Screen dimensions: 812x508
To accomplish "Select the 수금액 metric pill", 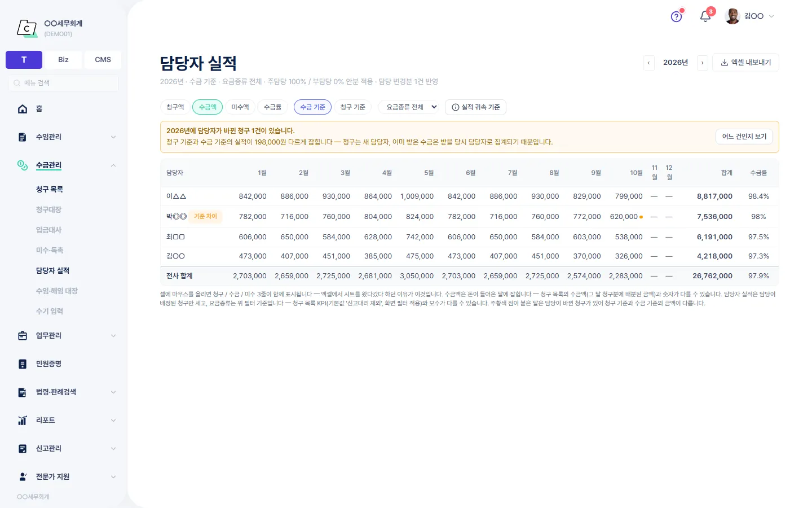I will [x=208, y=107].
